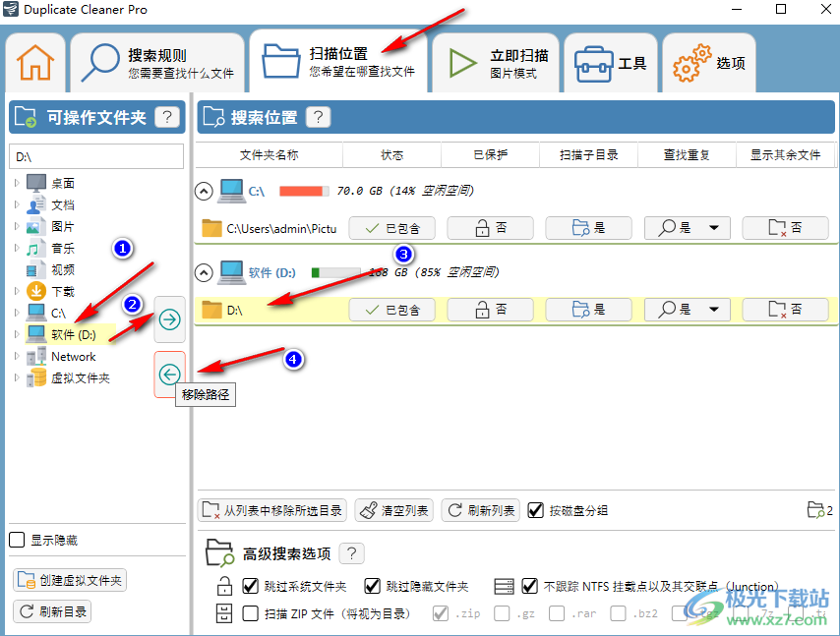Click 软件 (D:) drive usage bar

335,272
